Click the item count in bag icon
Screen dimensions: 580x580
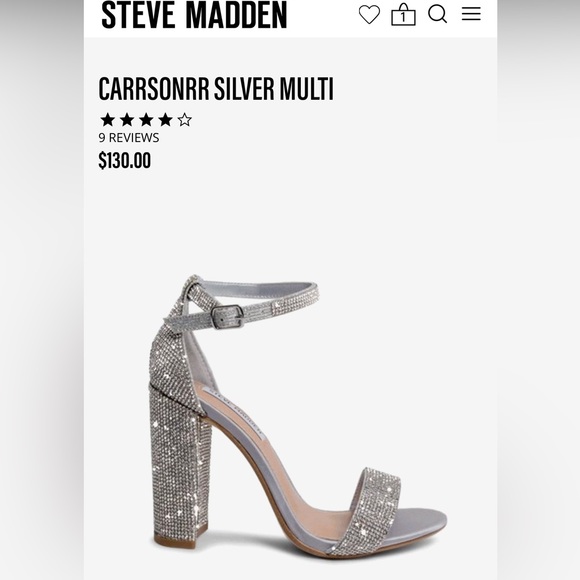click(403, 17)
